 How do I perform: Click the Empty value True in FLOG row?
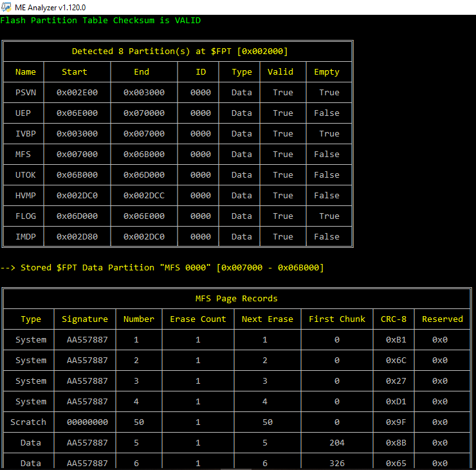(329, 216)
